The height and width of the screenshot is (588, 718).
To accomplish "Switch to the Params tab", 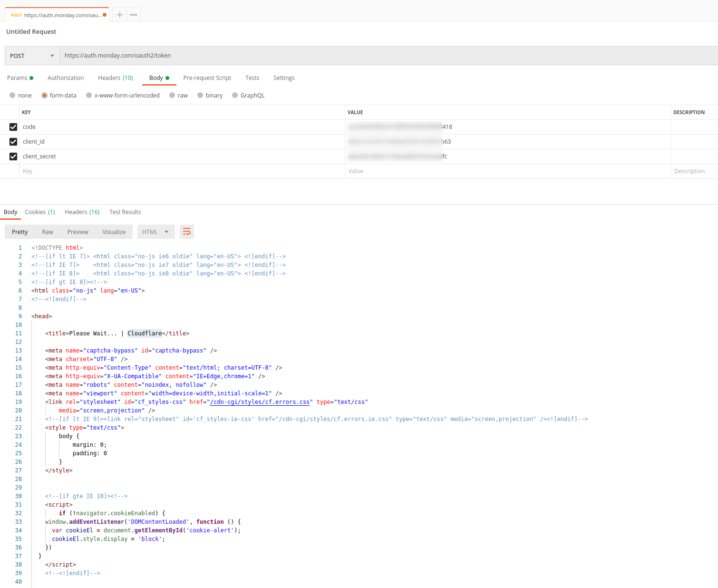I will (20, 78).
